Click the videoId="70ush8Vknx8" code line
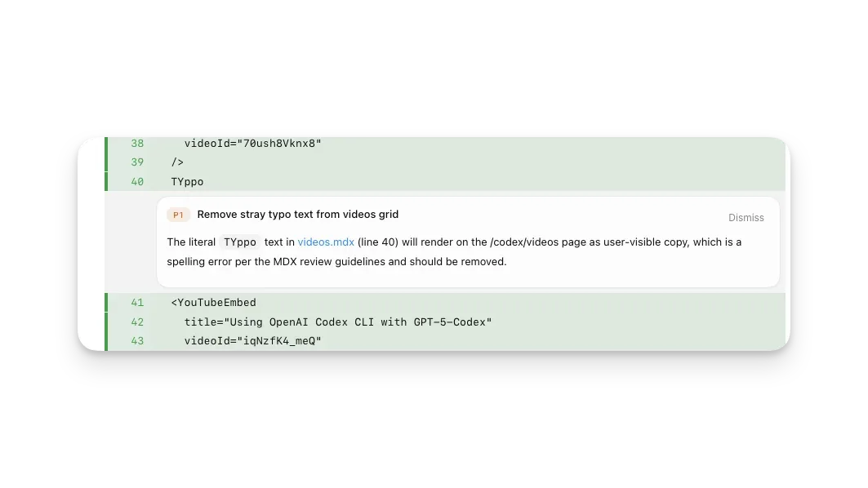This screenshot has height=488, width=868. 252,144
